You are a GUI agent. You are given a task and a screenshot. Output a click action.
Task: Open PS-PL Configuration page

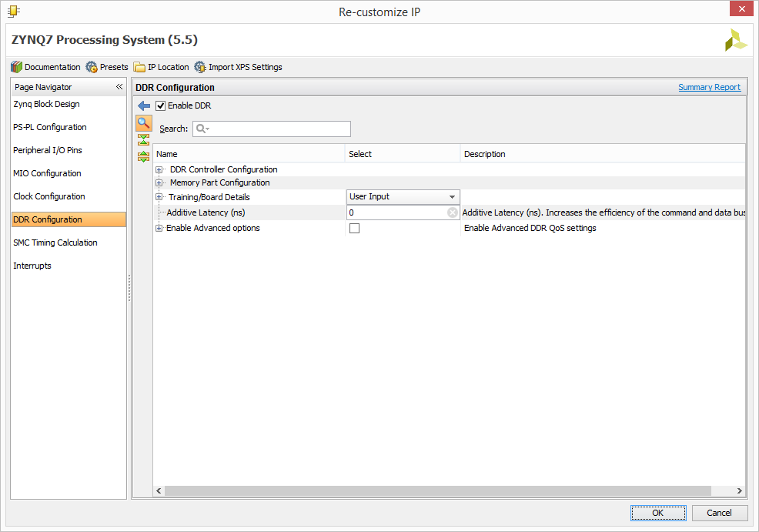[50, 127]
